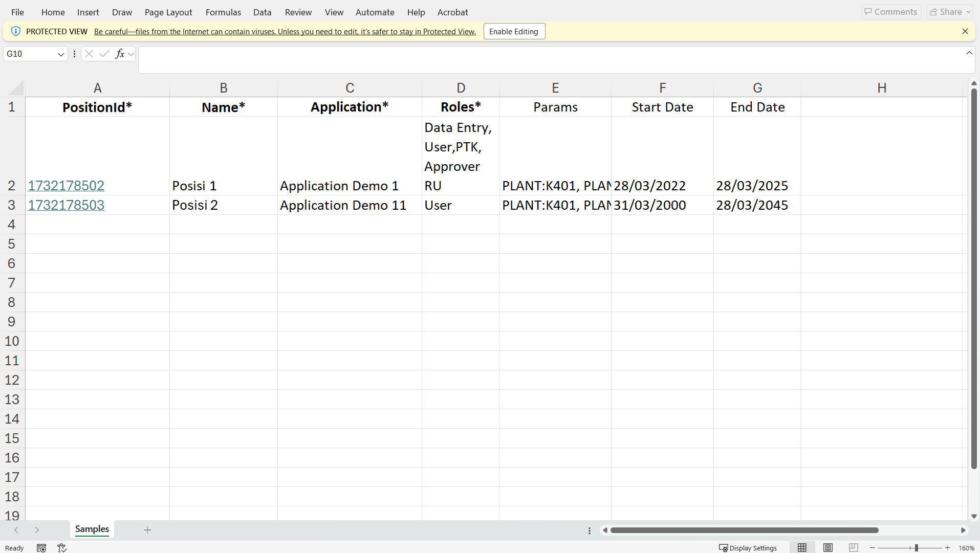Select cell with Application Demo 11
The image size is (980, 553).
tap(350, 205)
